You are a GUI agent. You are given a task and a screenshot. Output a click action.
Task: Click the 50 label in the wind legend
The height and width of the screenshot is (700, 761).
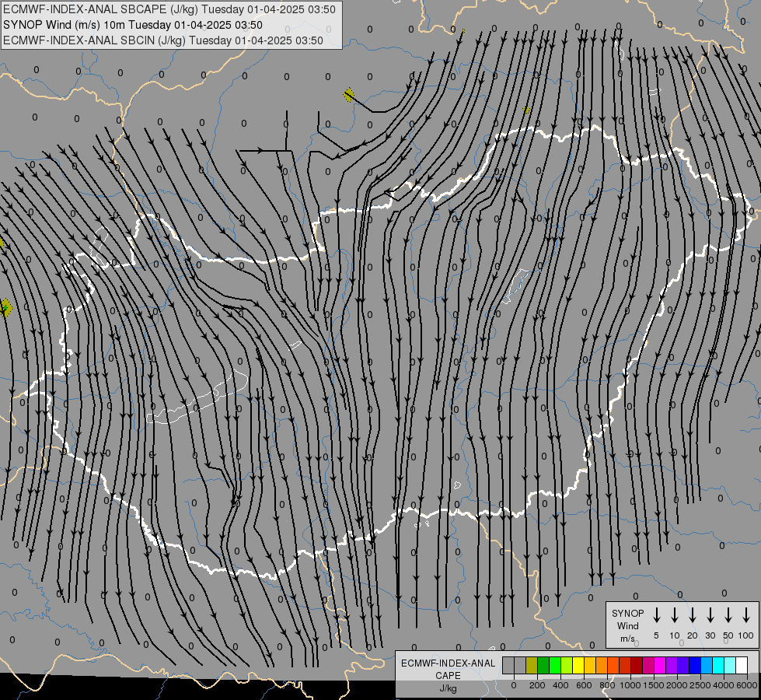pos(728,635)
